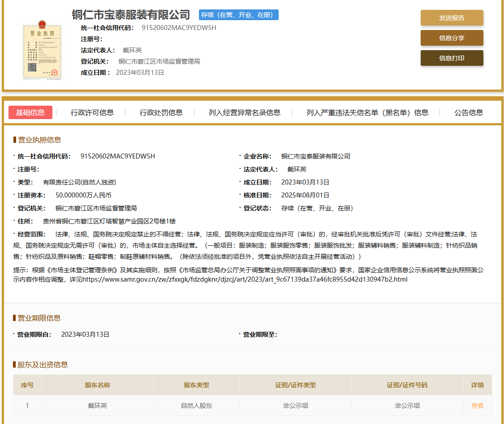Click the company title 铜仁市宝泰服装有限公司
This screenshot has height=424, width=504.
tap(131, 15)
